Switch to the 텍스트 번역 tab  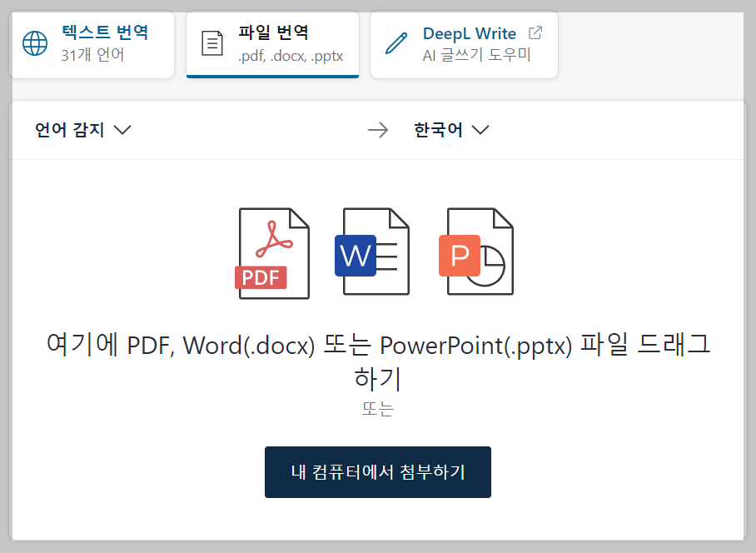[92, 44]
